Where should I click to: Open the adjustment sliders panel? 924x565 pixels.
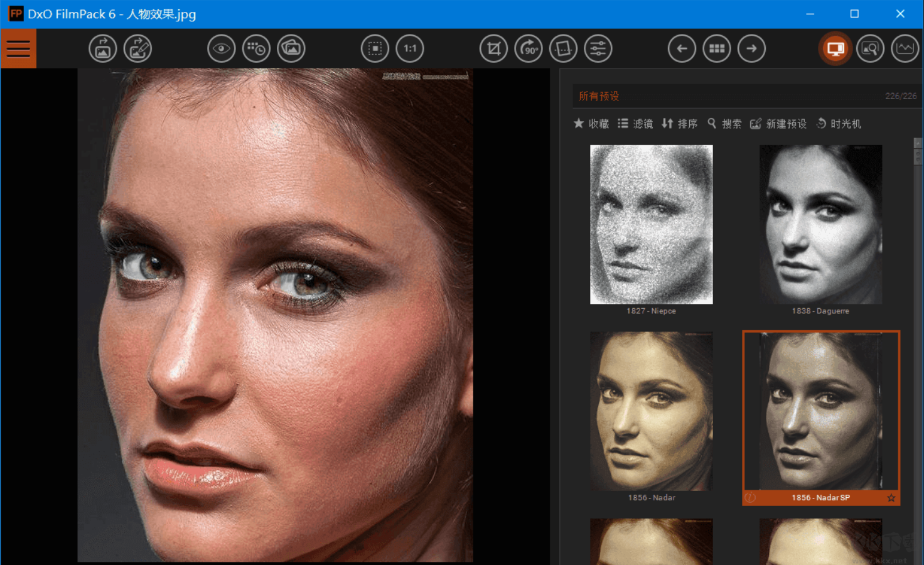coord(598,48)
